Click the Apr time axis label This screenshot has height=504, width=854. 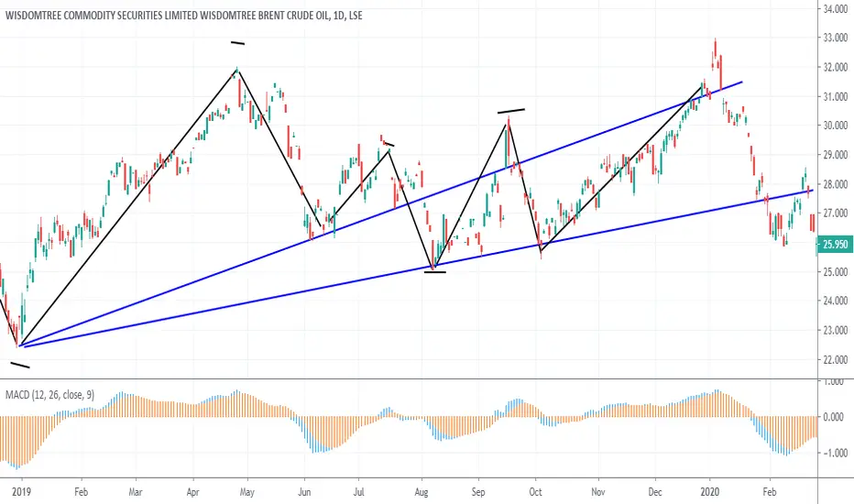(192, 492)
